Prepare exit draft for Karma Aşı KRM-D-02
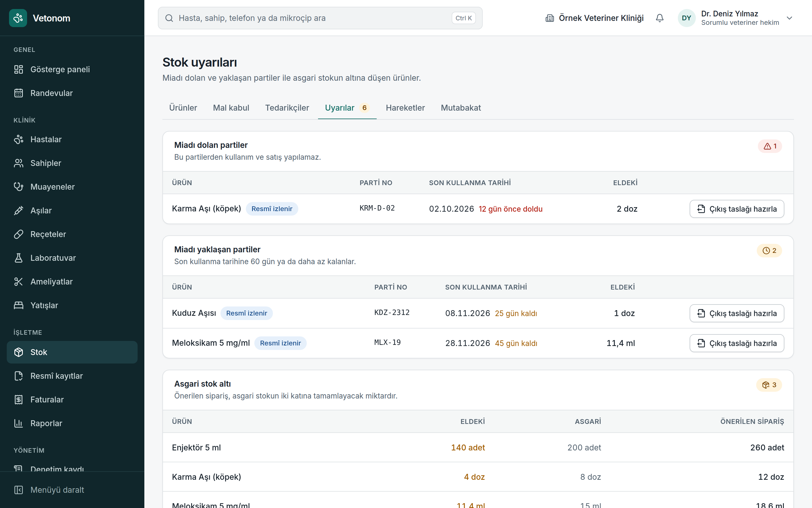The image size is (812, 508). pyautogui.click(x=737, y=209)
